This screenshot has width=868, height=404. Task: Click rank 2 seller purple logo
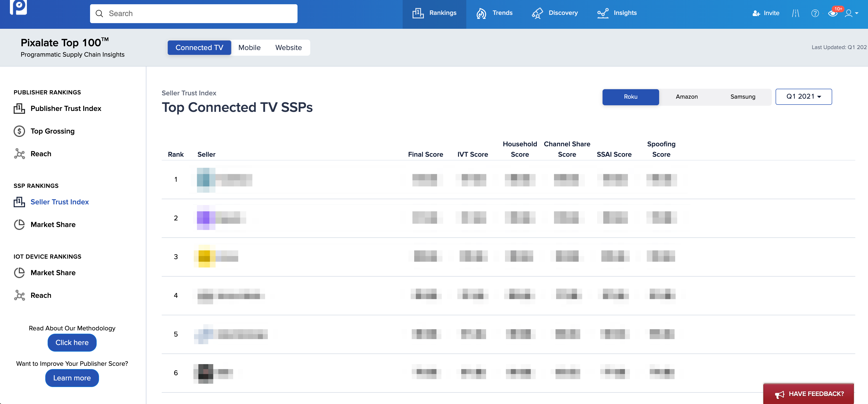[206, 218]
